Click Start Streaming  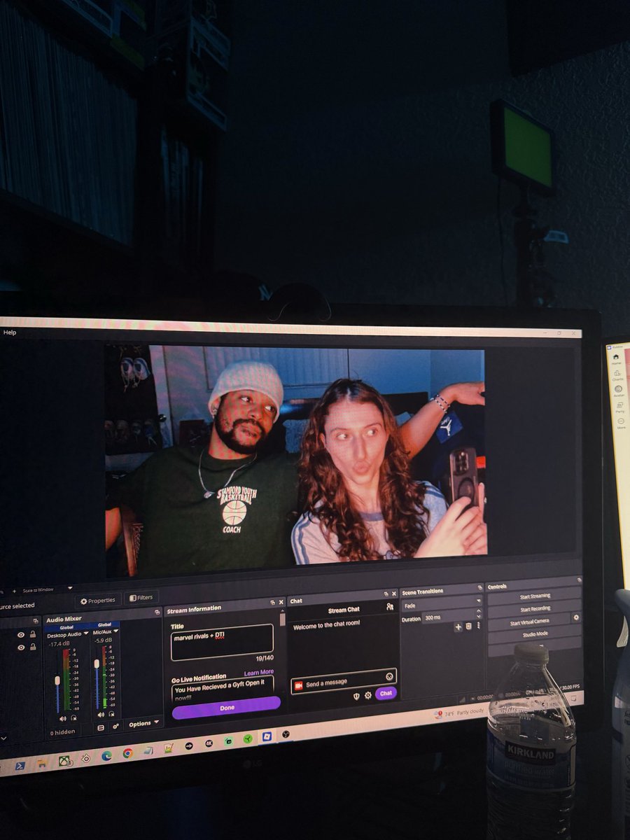(534, 596)
